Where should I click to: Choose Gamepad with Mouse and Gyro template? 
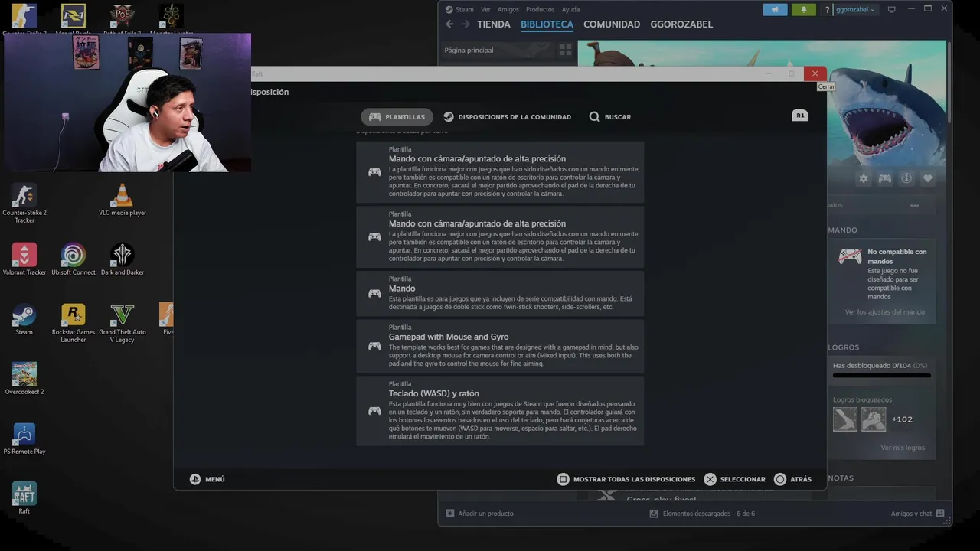[500, 346]
